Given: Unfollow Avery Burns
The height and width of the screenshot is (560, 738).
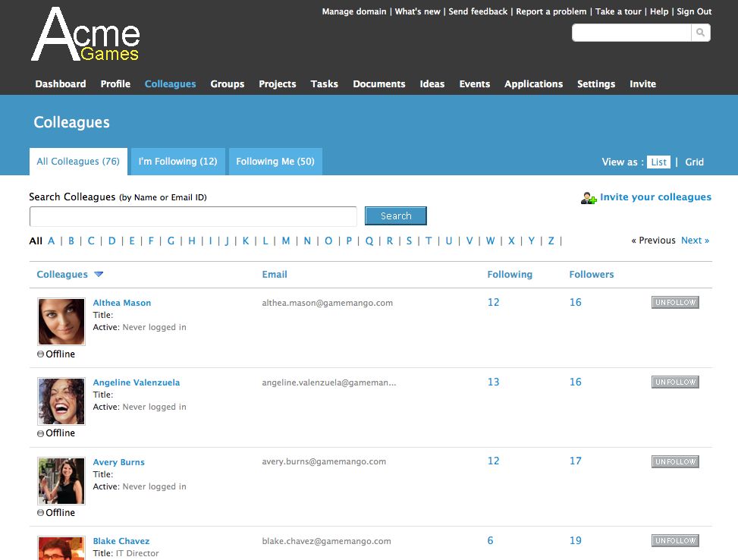Looking at the screenshot, I should [x=674, y=462].
